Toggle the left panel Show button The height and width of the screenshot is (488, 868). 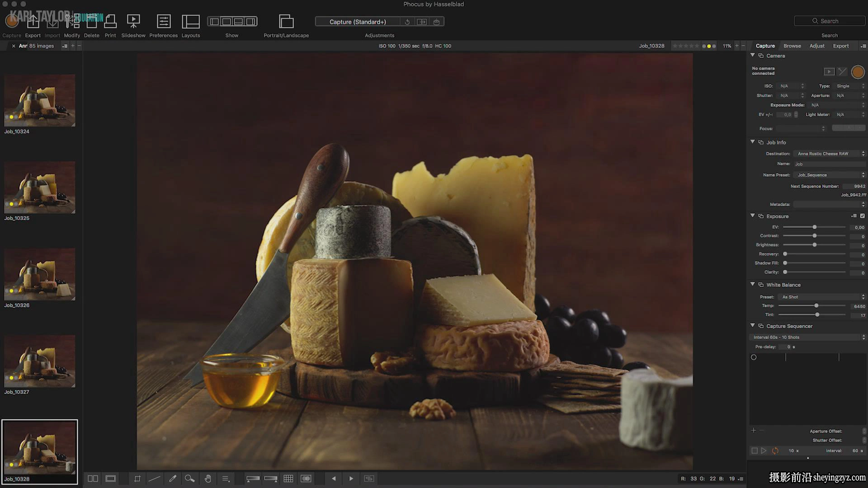point(214,21)
